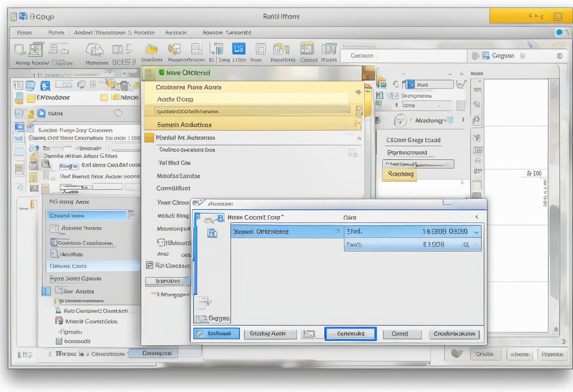Viewport: 573px width, 392px height.
Task: Click the blue 'US' ribbon icon
Action: [239, 49]
